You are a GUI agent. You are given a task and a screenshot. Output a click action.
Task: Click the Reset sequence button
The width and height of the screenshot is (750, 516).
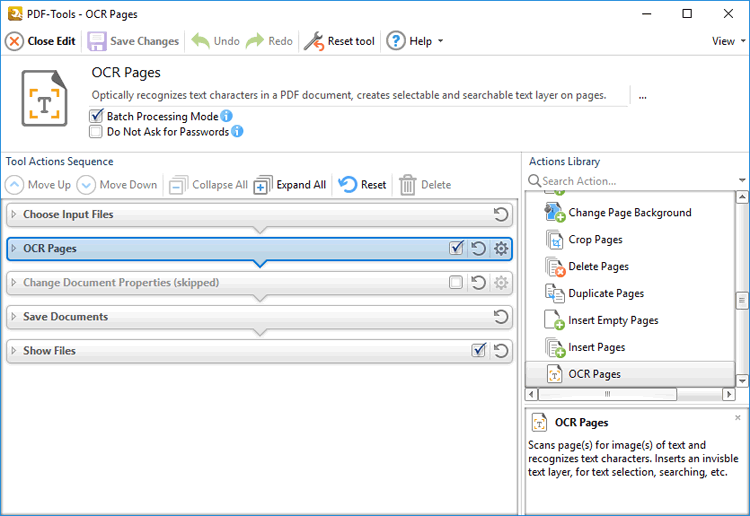(362, 185)
